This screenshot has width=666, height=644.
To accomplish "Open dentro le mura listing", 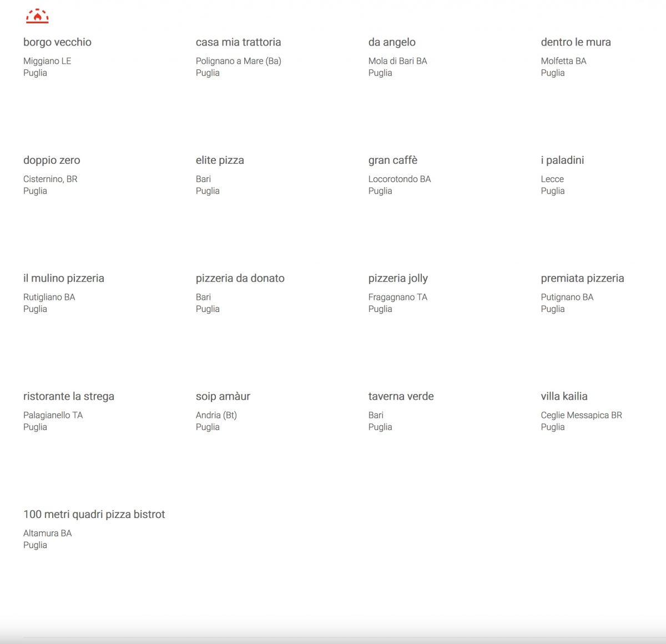I will (576, 42).
